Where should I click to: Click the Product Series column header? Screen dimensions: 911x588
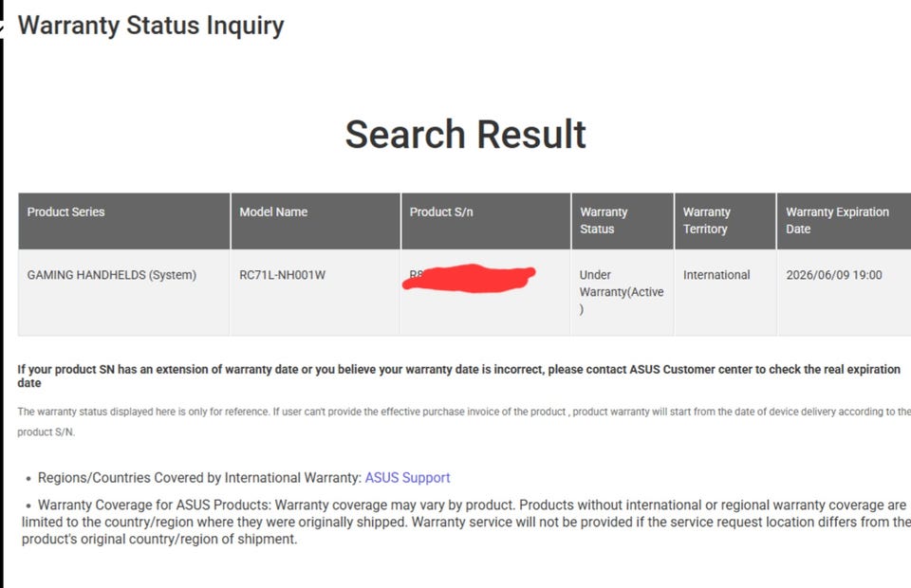pyautogui.click(x=66, y=212)
